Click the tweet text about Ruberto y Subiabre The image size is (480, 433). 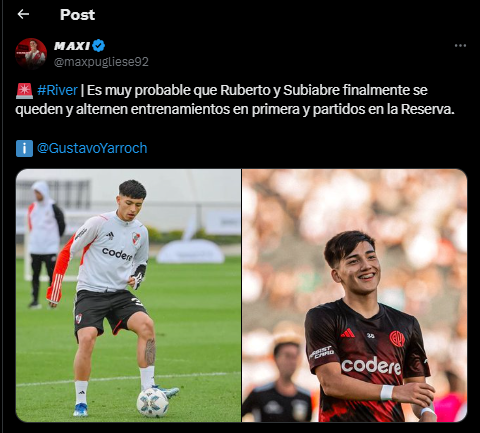coord(235,100)
